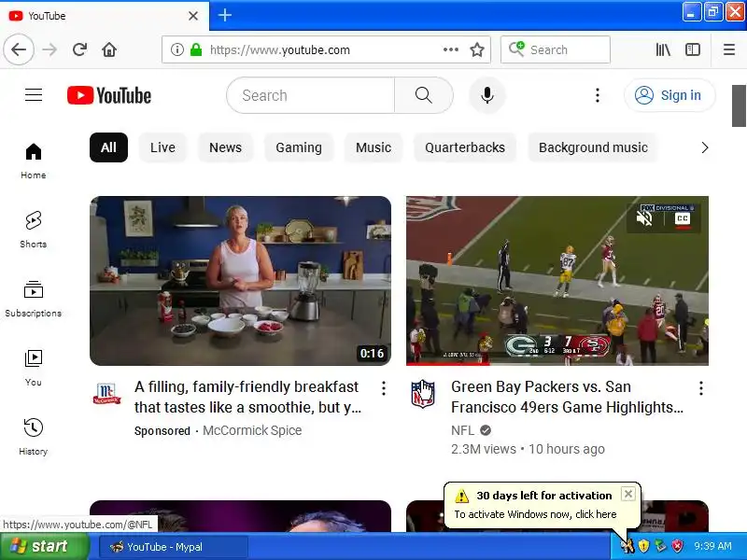
Task: Open Green Bay Packers highlights title link
Action: (568, 397)
